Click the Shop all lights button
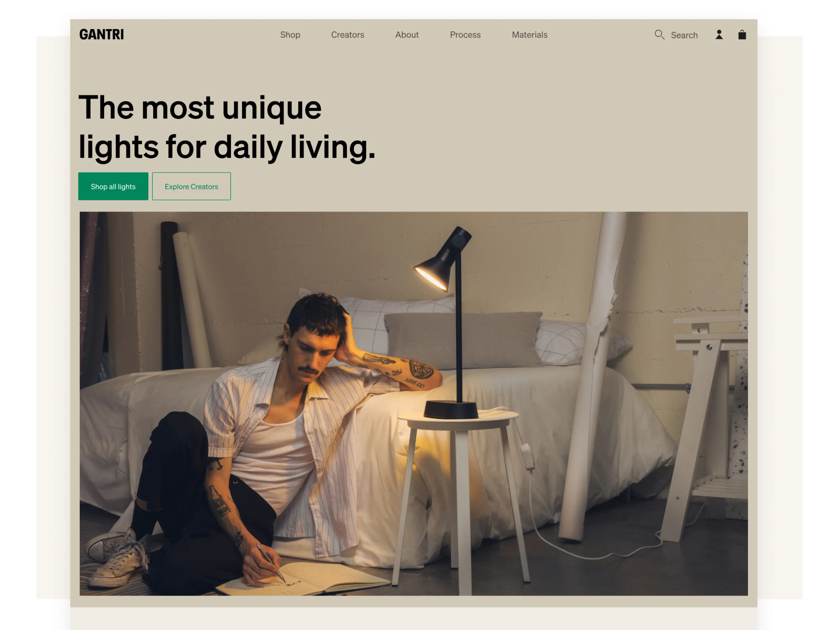This screenshot has height=630, width=840. point(113,187)
